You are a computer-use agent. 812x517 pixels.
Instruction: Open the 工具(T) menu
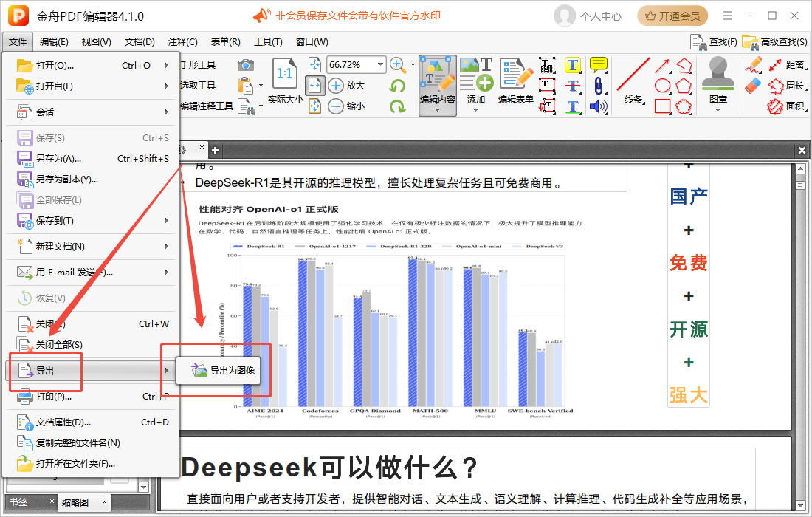tap(268, 42)
